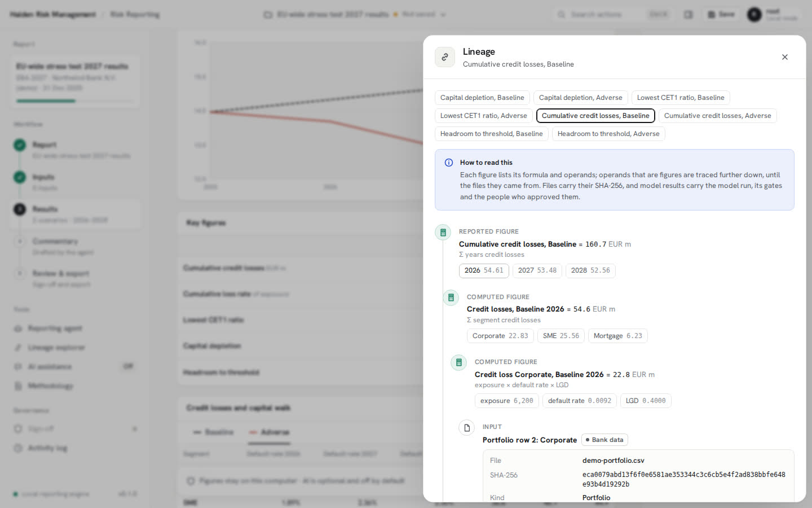Click the SHA-256 hash starting eca0079abd

click(x=684, y=479)
